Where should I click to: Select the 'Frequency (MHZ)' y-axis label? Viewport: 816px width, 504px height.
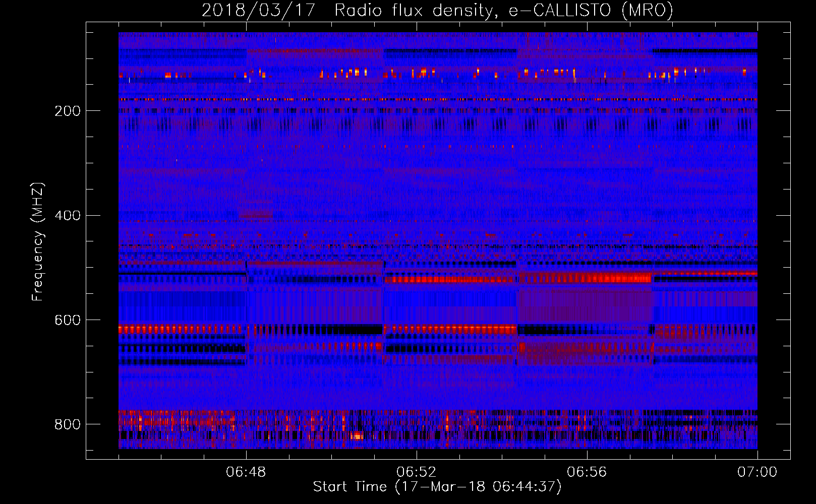(x=38, y=242)
